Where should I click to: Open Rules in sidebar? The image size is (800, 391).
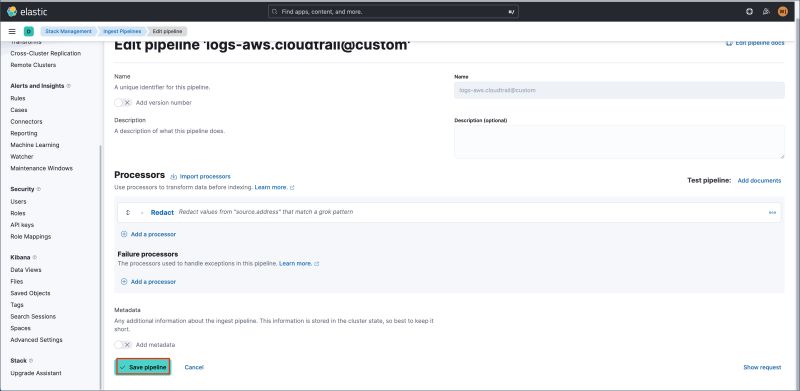(x=18, y=99)
